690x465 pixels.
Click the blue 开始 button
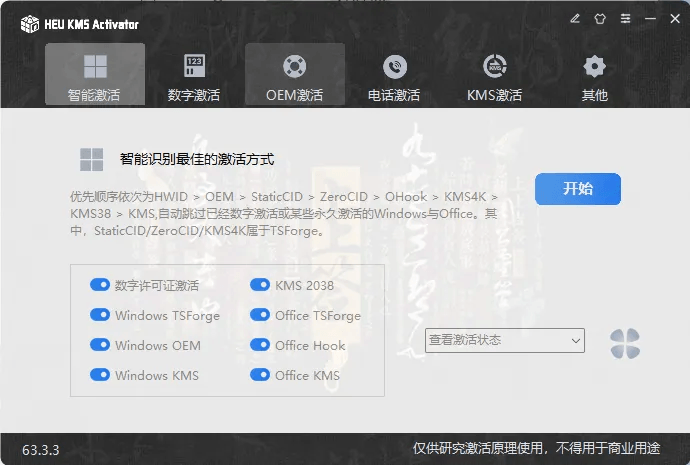click(x=578, y=189)
